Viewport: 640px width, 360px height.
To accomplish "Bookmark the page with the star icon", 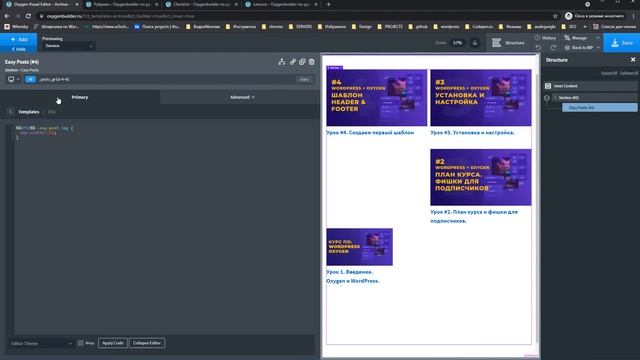I will [x=555, y=16].
